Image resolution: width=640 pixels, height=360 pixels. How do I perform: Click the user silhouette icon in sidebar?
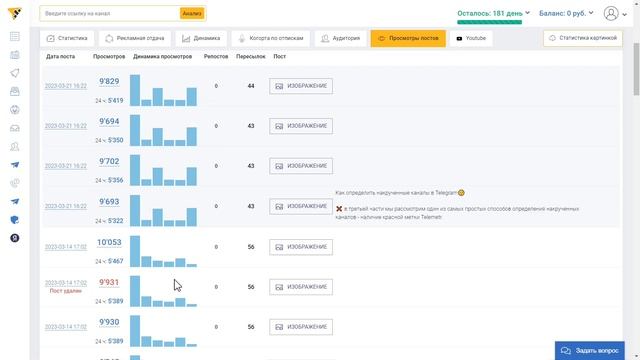click(15, 147)
